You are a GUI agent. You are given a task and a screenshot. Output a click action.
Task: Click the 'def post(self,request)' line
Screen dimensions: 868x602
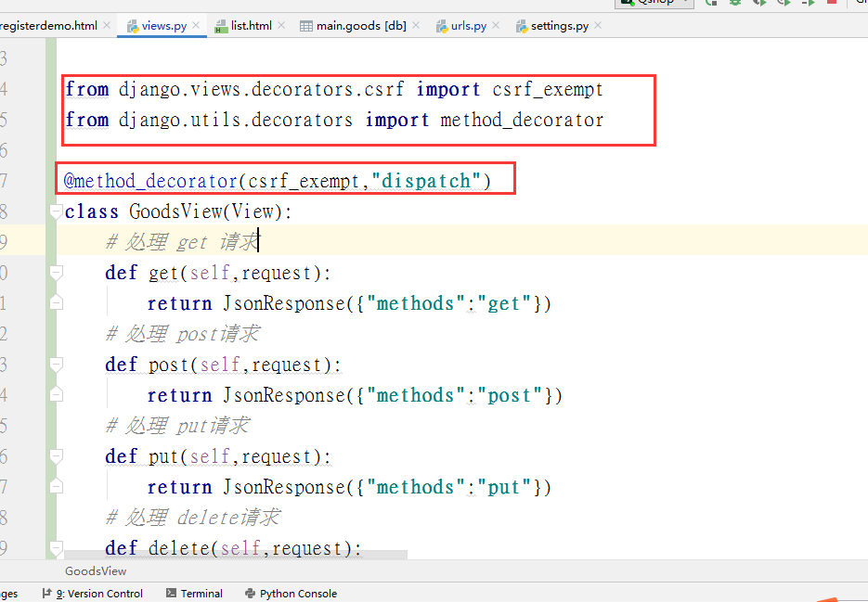tap(223, 365)
